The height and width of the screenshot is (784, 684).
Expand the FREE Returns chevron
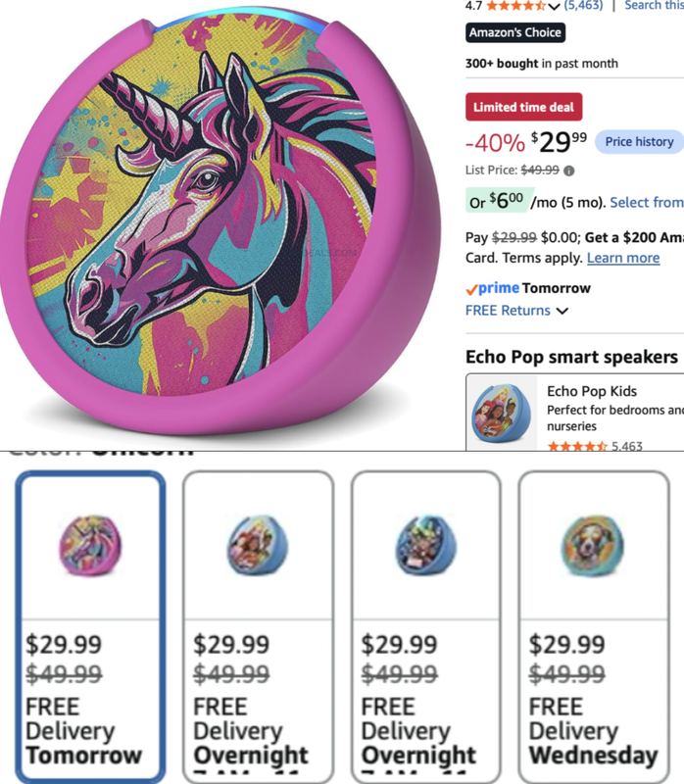coord(562,311)
